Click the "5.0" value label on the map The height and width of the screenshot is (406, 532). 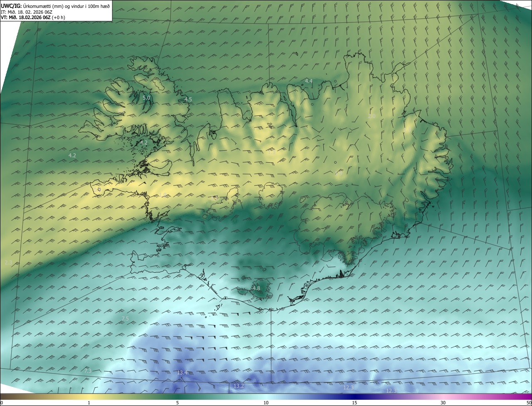[x=146, y=98]
